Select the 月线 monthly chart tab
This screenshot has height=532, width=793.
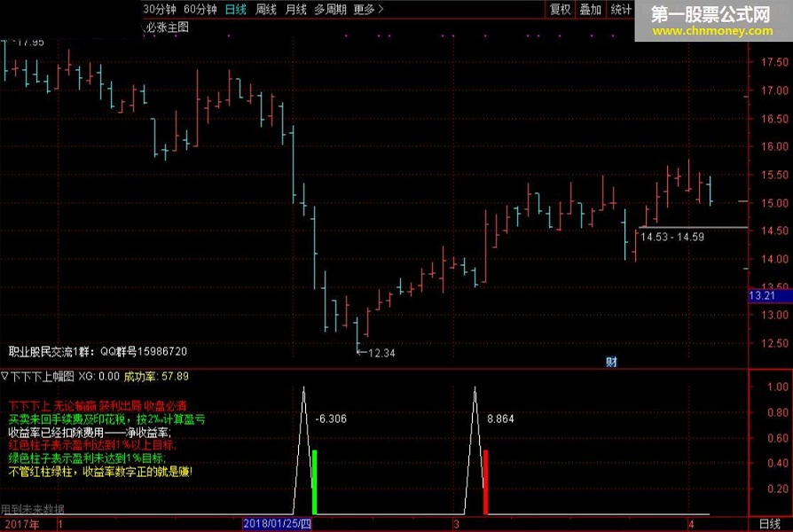(296, 9)
